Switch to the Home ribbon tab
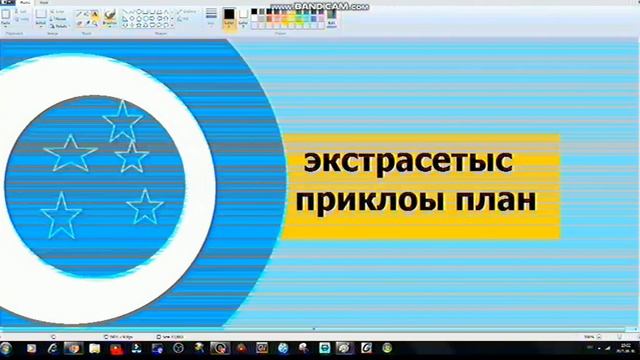This screenshot has width=640, height=360. tap(26, 2)
